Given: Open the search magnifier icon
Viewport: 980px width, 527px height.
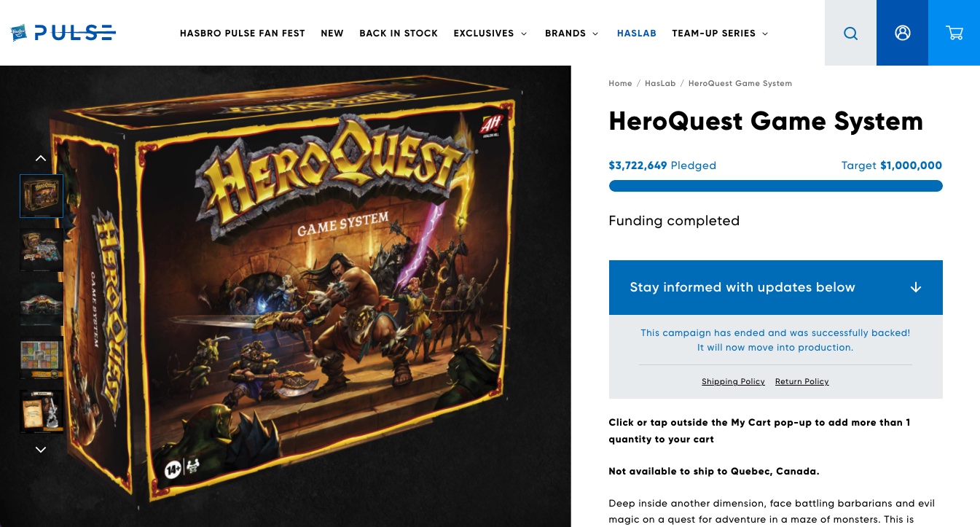Looking at the screenshot, I should click(x=850, y=33).
